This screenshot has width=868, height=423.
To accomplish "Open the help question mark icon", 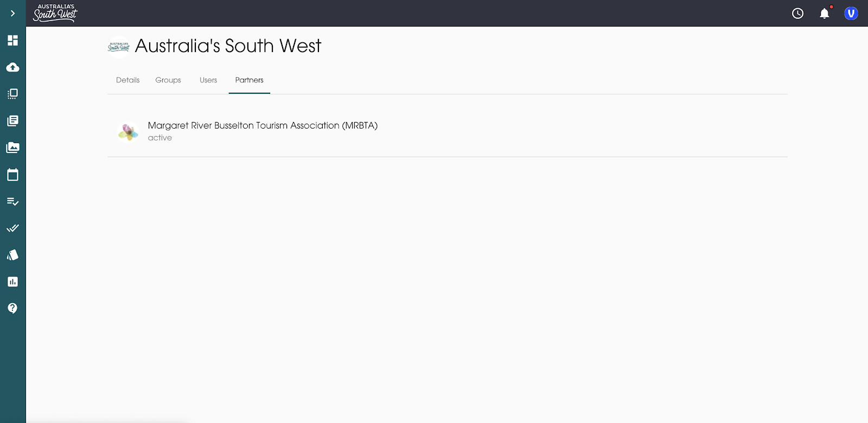I will click(x=12, y=308).
